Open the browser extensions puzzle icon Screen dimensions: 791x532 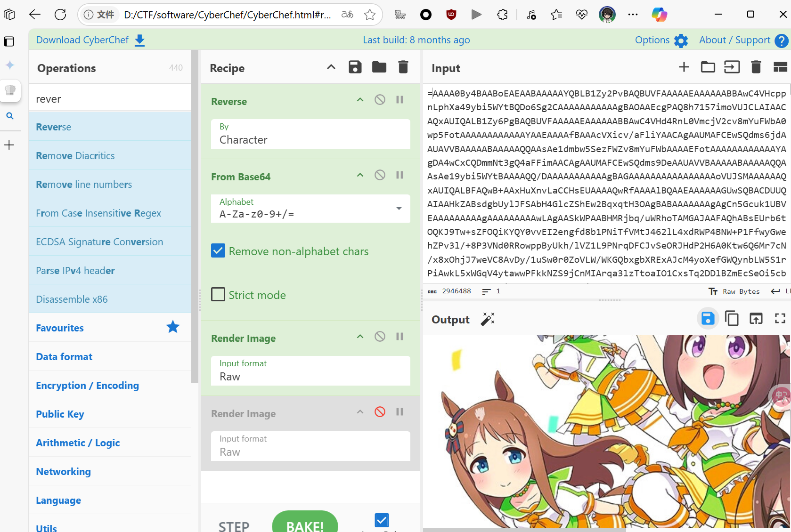point(503,15)
